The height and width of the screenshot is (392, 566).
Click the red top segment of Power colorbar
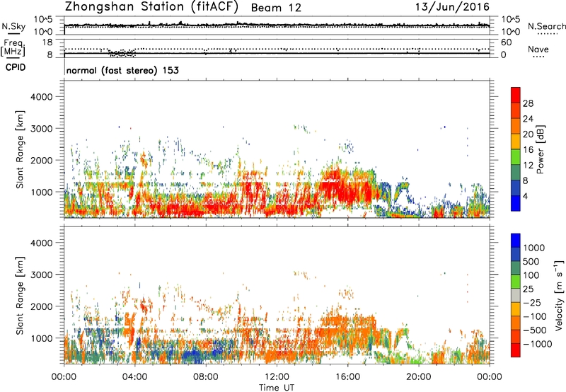[x=516, y=95]
